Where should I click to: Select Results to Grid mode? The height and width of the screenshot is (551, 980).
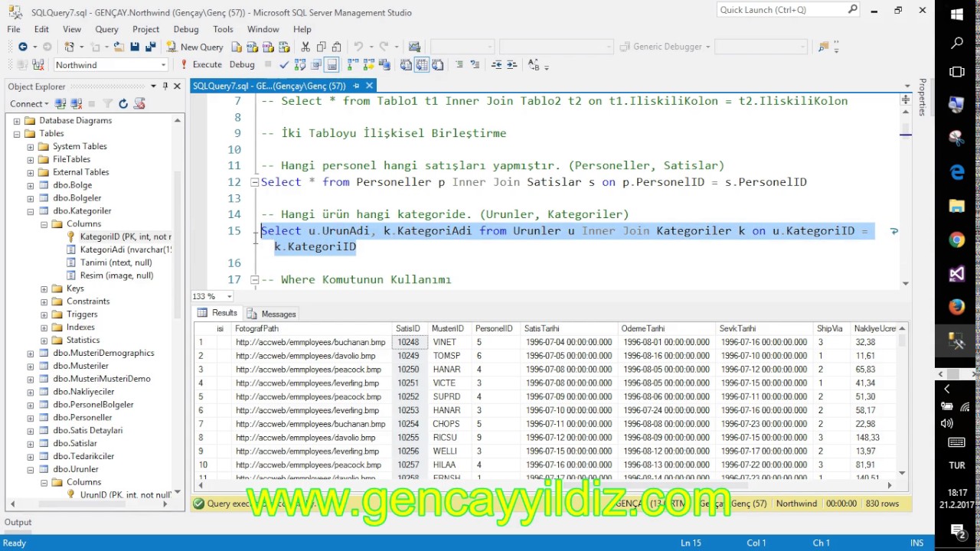[421, 65]
